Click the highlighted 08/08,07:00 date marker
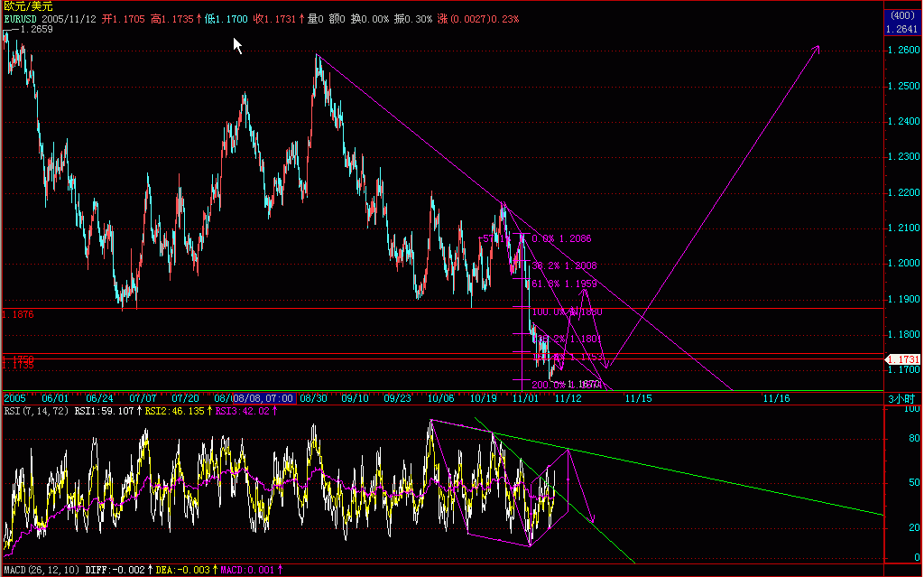 tap(263, 398)
